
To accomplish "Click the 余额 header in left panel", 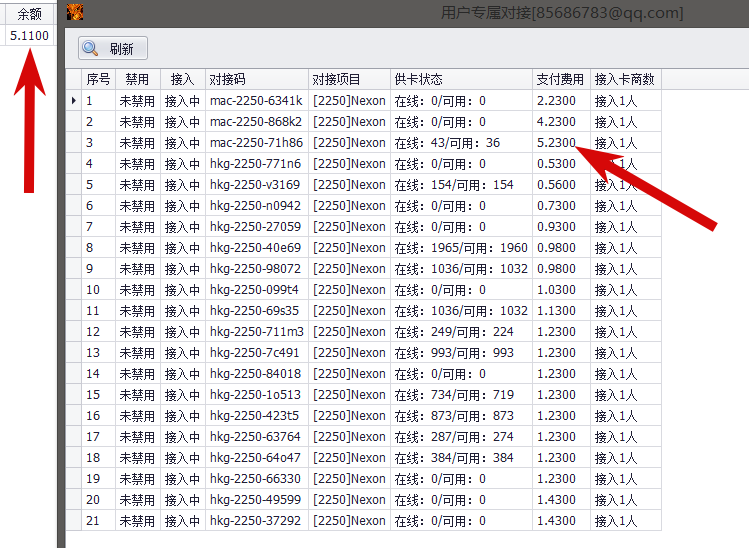I will click(x=29, y=14).
